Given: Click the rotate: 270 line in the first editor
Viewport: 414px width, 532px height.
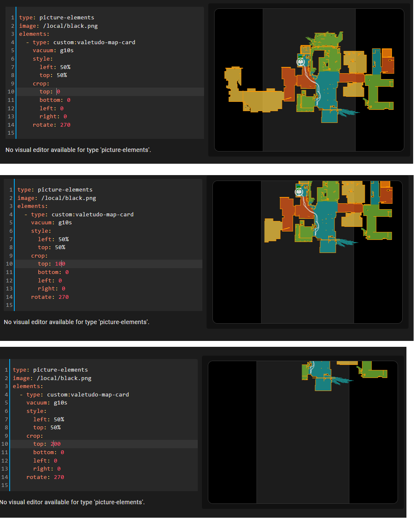Looking at the screenshot, I should tap(51, 125).
